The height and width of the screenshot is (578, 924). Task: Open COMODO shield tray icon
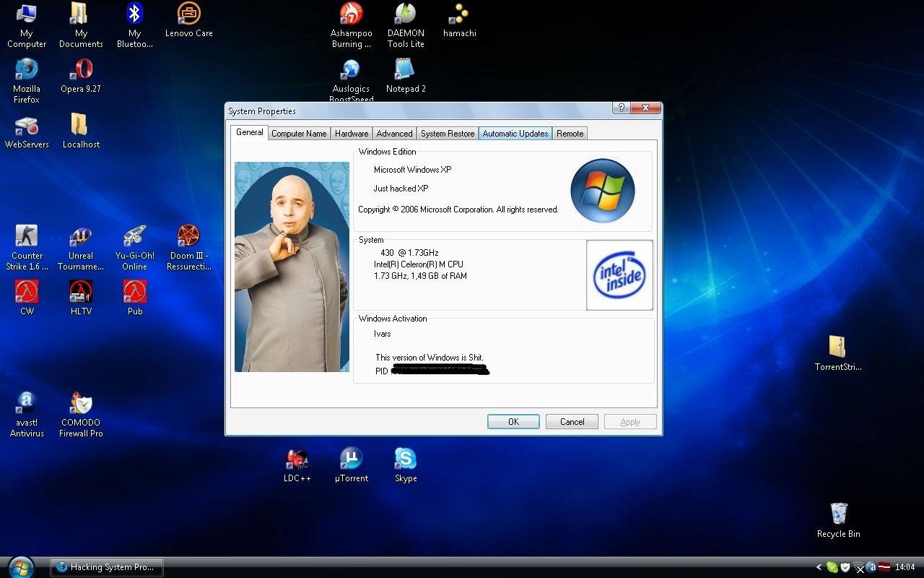click(x=845, y=568)
